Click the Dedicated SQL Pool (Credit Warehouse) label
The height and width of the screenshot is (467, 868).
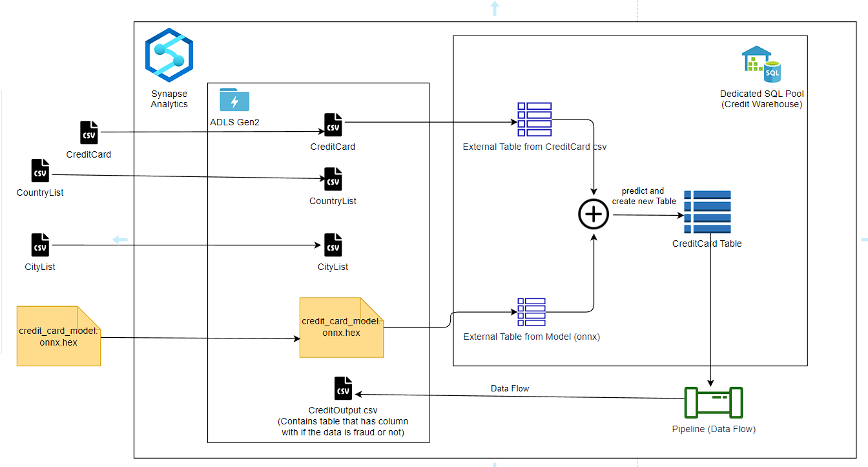pos(761,99)
